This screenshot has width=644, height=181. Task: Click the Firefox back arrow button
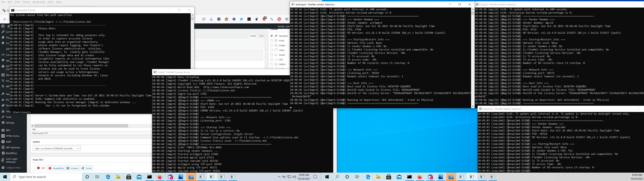click(5, 19)
